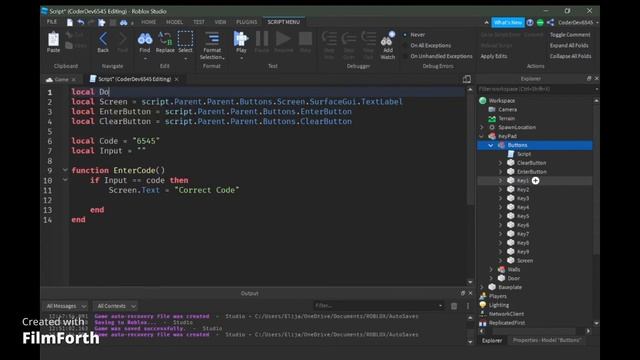The height and width of the screenshot is (360, 640).
Task: Expand the Walls item in Explorer
Action: pos(491,269)
